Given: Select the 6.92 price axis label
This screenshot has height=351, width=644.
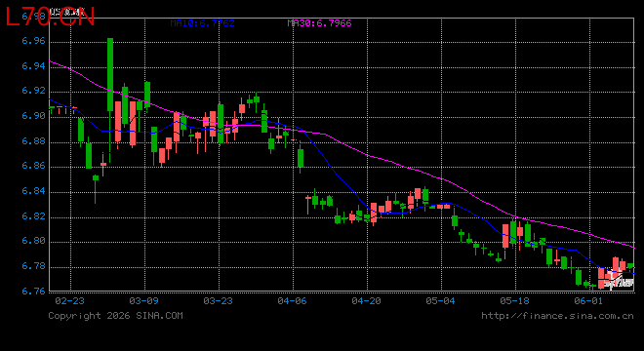Looking at the screenshot, I should click(34, 91).
